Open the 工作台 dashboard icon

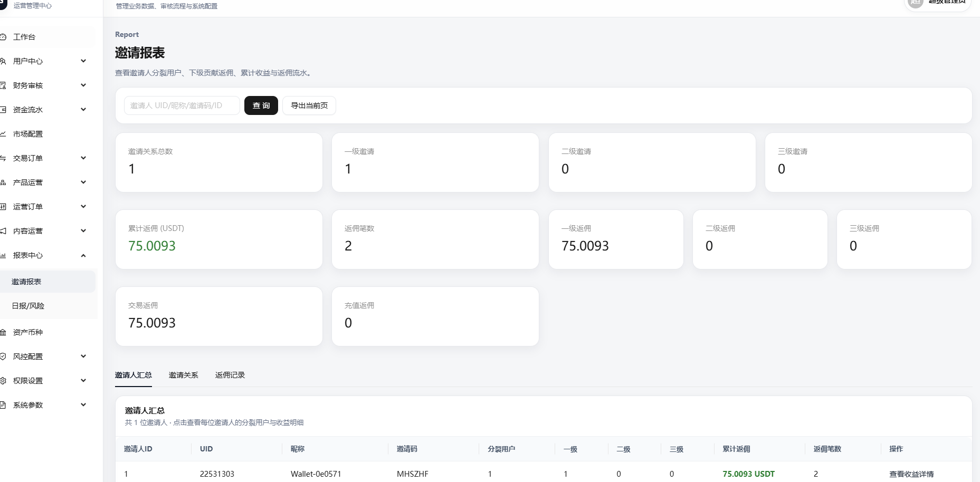(3, 37)
